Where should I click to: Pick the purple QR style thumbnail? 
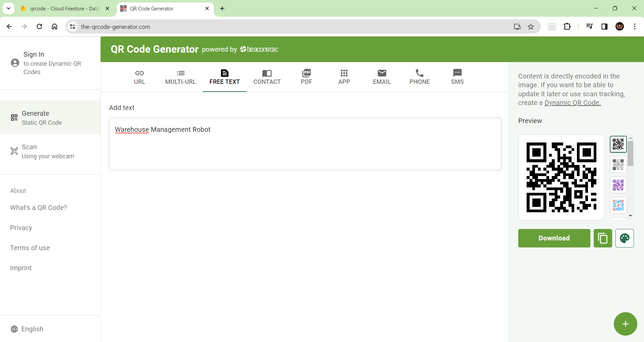[618, 185]
